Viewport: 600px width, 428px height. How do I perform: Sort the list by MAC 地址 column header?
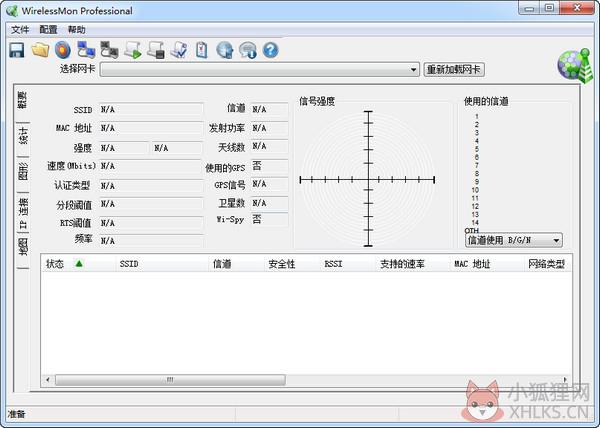[x=487, y=264]
